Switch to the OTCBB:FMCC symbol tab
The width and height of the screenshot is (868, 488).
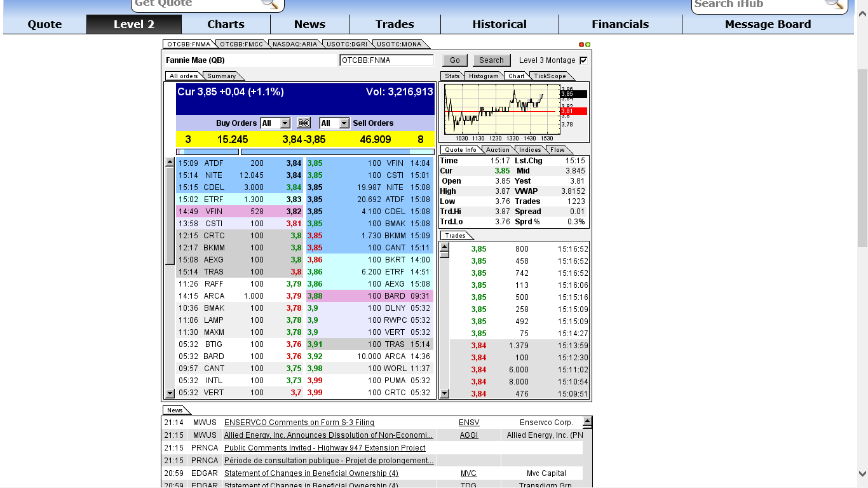click(241, 44)
